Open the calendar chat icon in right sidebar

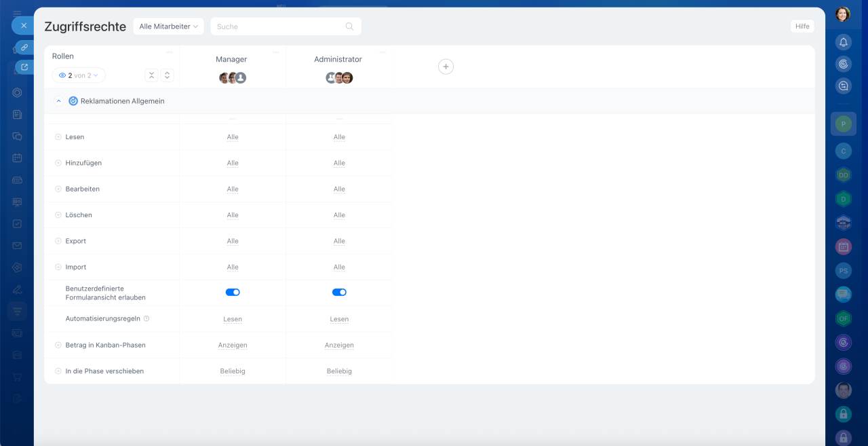(843, 246)
